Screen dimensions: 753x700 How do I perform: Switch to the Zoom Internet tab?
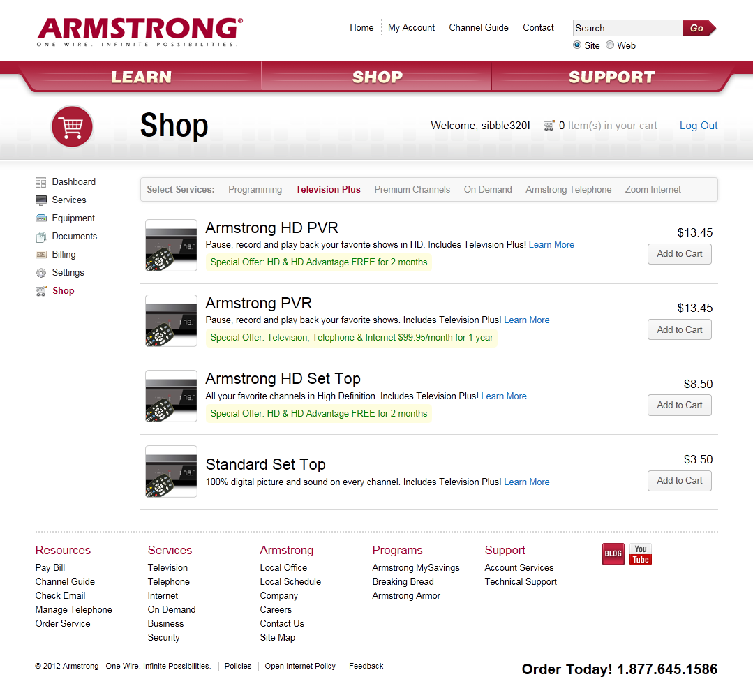653,190
